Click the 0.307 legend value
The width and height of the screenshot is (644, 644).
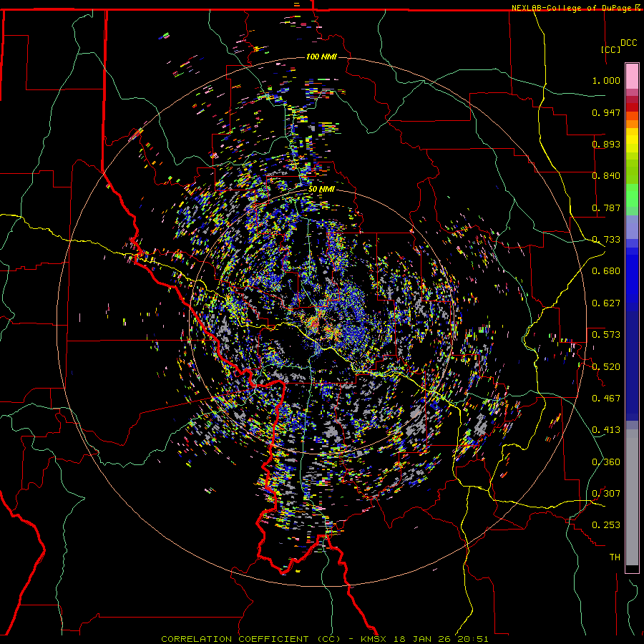[606, 494]
